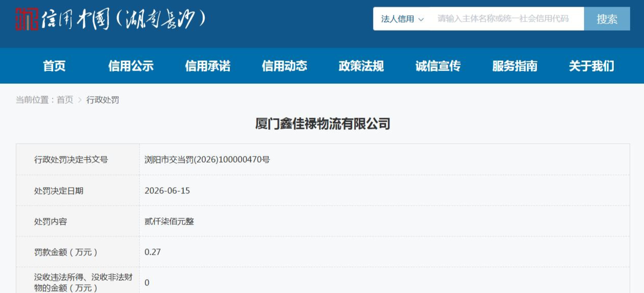
Task: Open the 政策法规 navigation item
Action: tap(361, 66)
